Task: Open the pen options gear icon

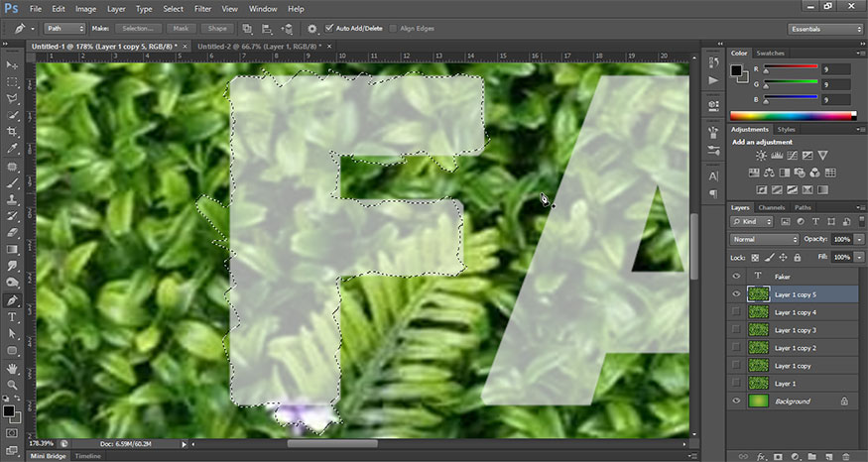Action: (312, 29)
